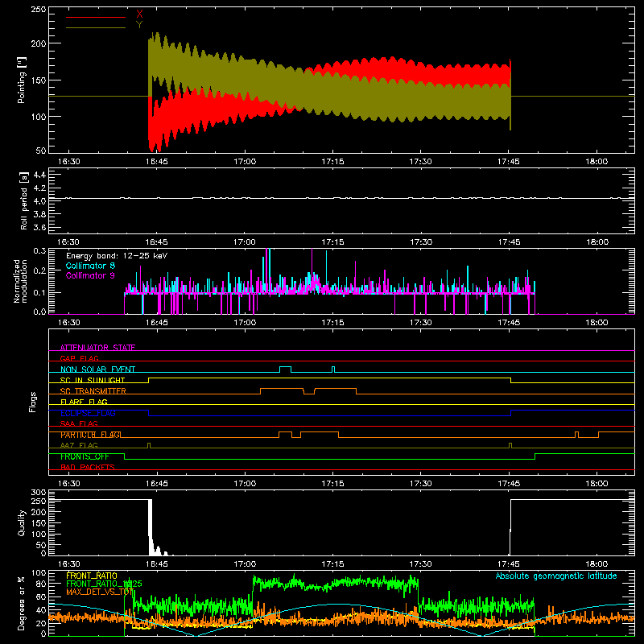Viewport: 644px width, 644px height.
Task: Click the 4.4 tick on Roll period axis
Action: point(39,175)
